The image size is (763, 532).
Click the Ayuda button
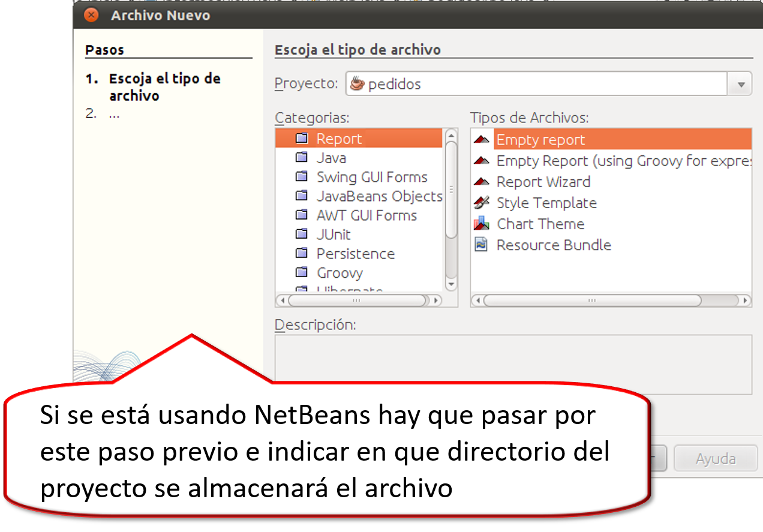pos(716,459)
